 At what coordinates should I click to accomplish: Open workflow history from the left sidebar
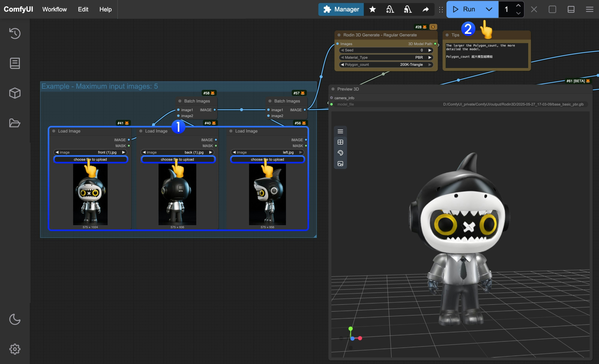click(15, 33)
